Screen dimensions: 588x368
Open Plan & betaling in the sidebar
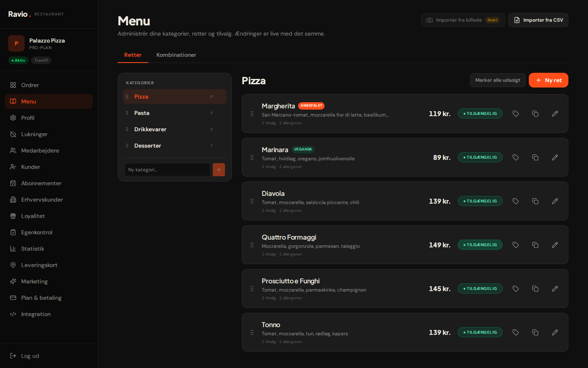pyautogui.click(x=49, y=298)
